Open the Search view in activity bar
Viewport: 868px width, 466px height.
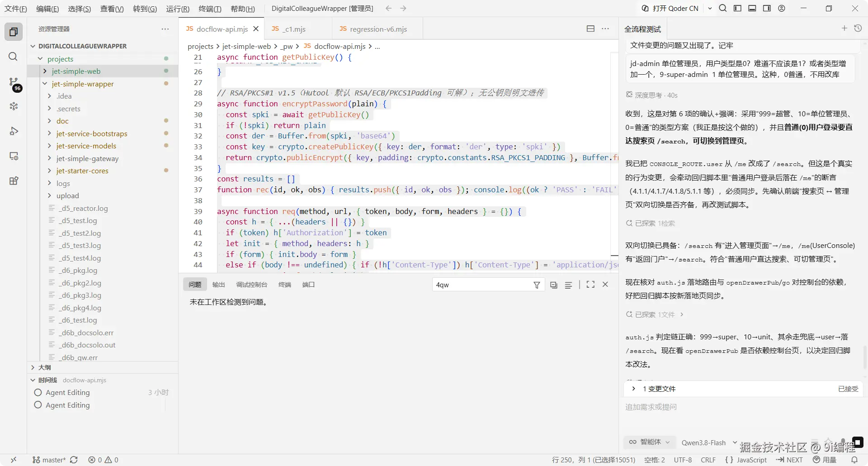click(x=14, y=57)
